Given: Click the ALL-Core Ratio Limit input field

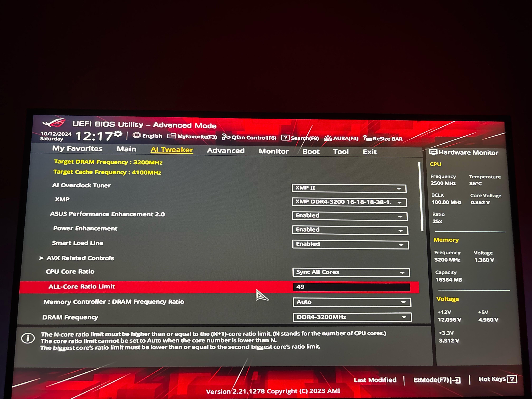Looking at the screenshot, I should click(x=351, y=287).
